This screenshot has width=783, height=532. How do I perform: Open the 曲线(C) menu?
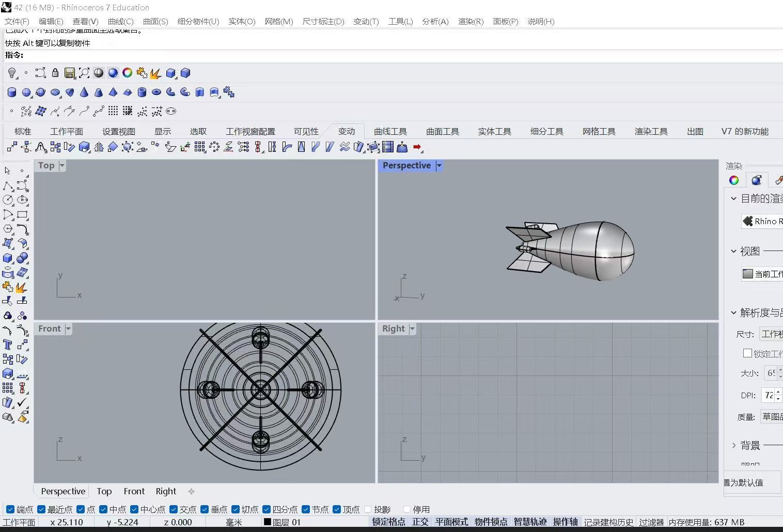[x=120, y=21]
